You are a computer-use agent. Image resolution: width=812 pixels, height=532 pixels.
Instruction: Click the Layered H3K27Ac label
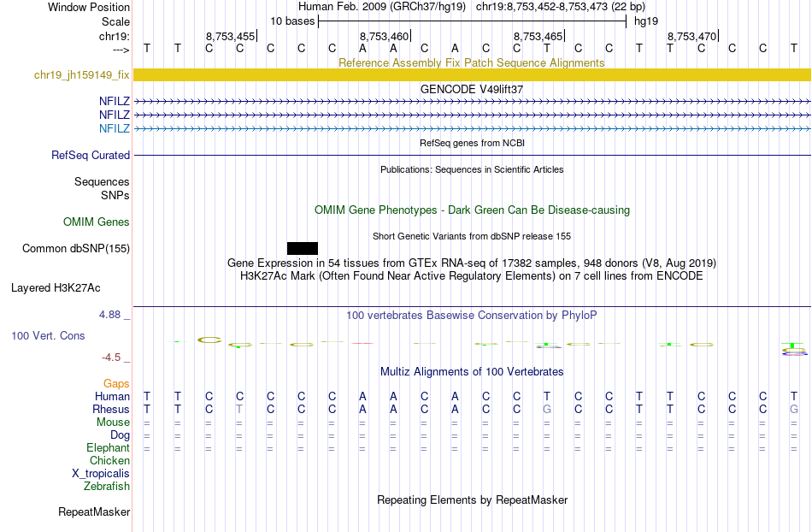tap(56, 287)
